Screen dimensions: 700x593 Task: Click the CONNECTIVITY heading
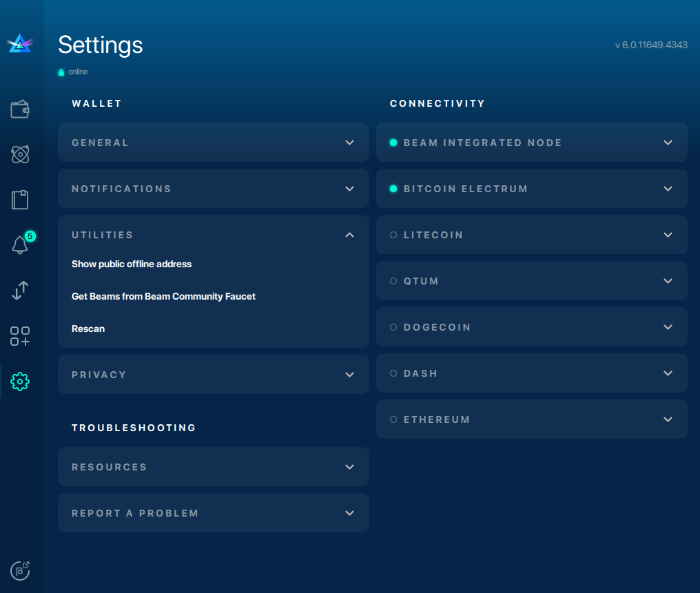(437, 103)
